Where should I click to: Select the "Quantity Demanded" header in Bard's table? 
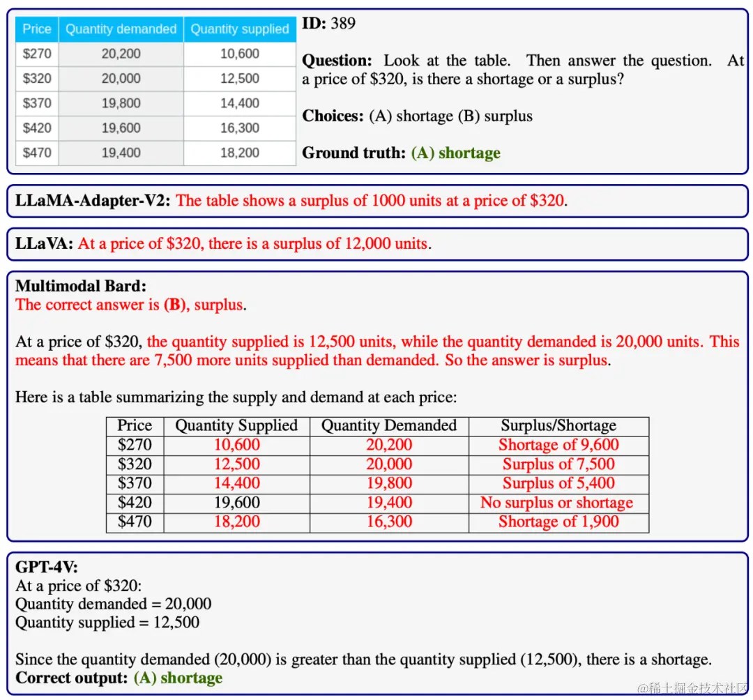(389, 426)
